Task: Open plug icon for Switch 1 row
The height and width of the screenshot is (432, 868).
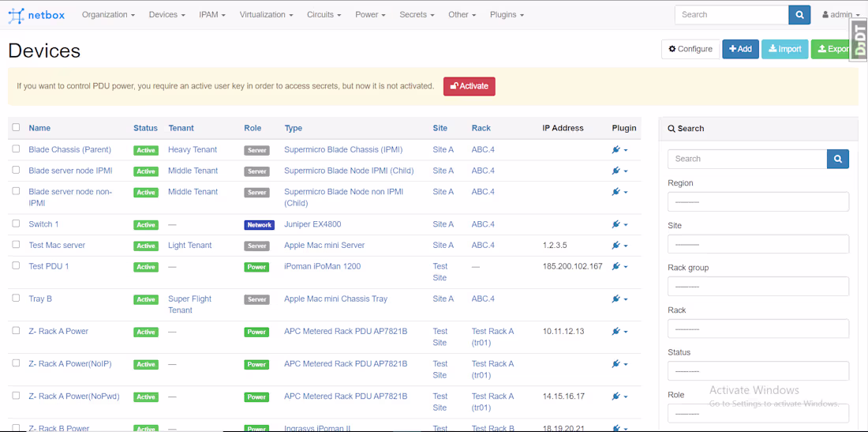Action: click(619, 225)
